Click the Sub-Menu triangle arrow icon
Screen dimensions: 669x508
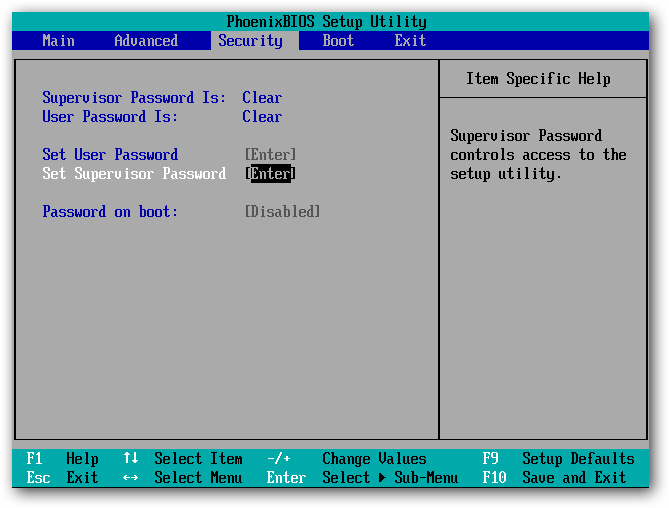382,478
